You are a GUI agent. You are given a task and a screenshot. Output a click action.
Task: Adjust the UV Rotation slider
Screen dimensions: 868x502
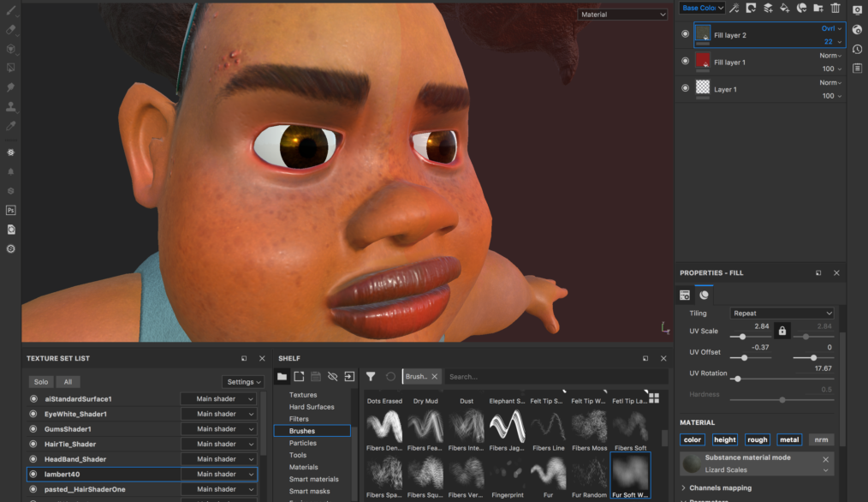(x=782, y=379)
